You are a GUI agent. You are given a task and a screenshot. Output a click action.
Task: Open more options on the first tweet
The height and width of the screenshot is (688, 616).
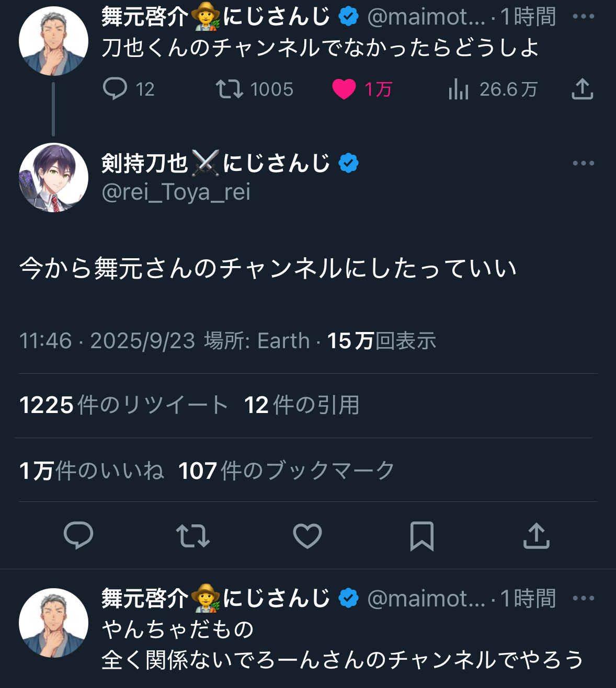click(583, 17)
